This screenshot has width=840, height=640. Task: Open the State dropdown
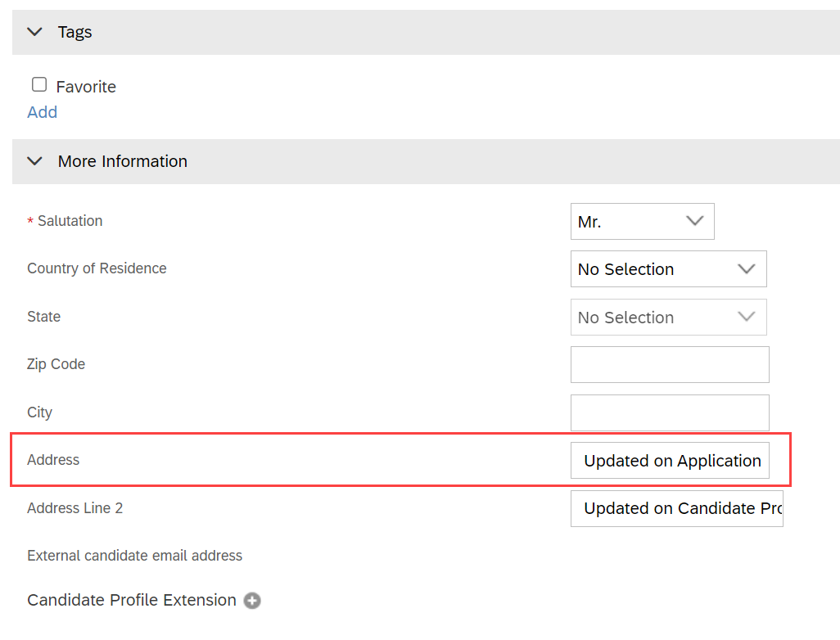click(669, 317)
